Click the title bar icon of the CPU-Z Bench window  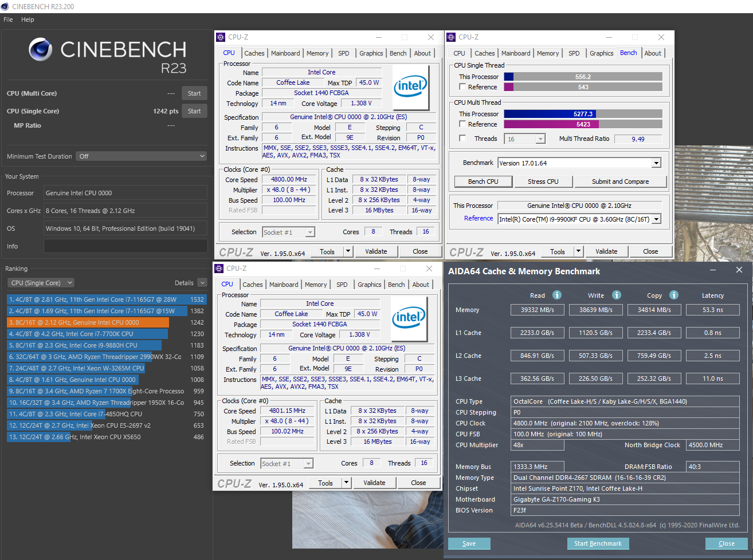pyautogui.click(x=451, y=37)
